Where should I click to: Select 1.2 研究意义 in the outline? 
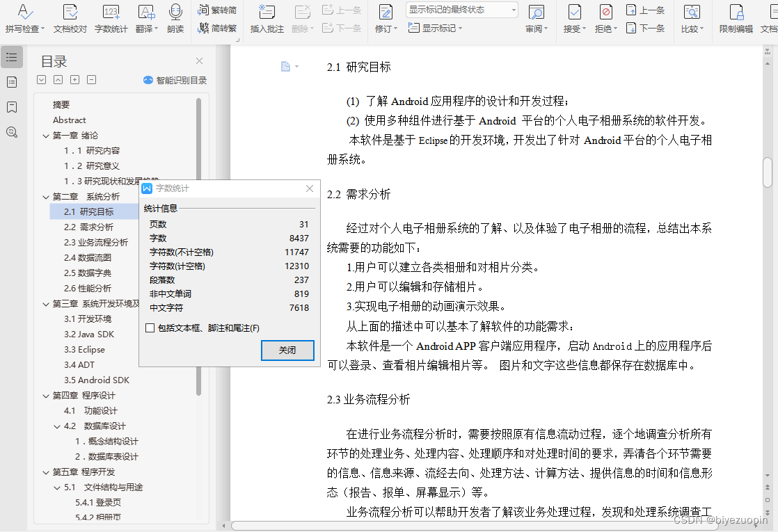tap(92, 166)
